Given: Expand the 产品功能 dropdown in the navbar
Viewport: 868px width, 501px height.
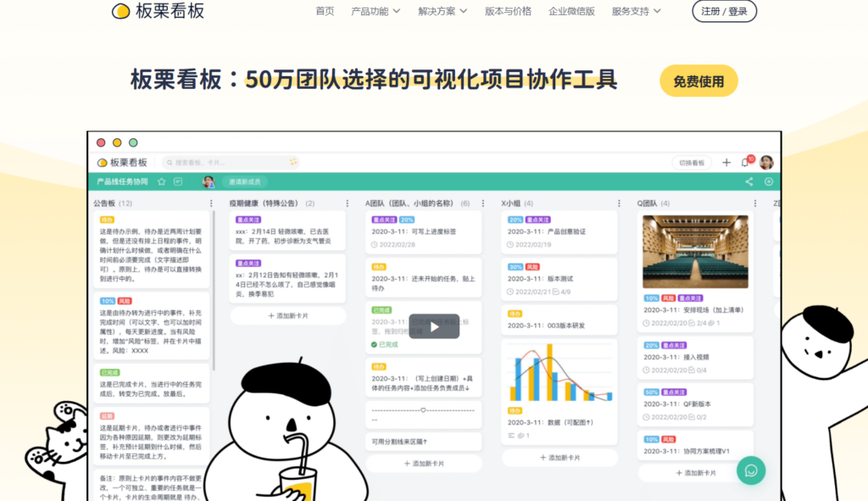Looking at the screenshot, I should pos(370,12).
